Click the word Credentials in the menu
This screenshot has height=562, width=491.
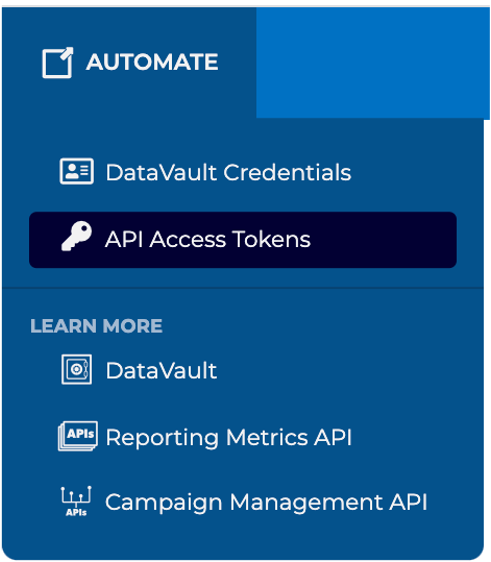point(287,172)
